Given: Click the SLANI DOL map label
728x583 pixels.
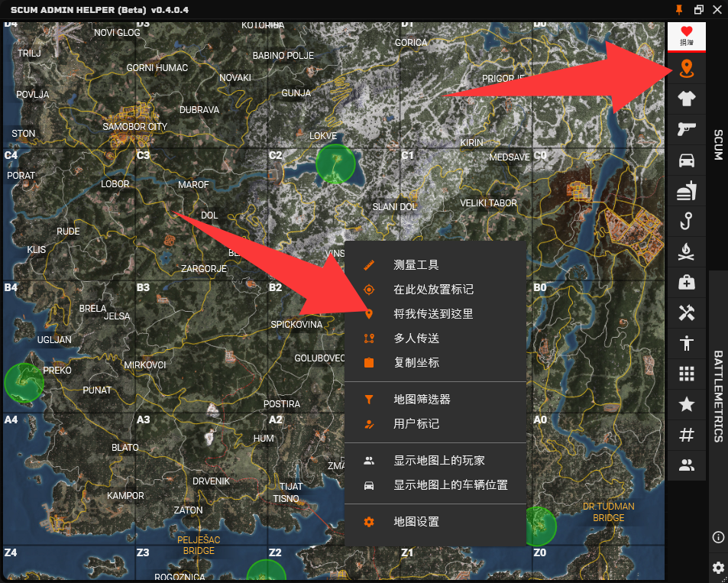Looking at the screenshot, I should pos(395,207).
